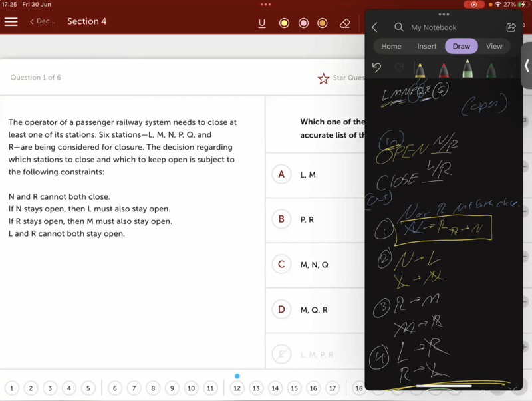Image resolution: width=532 pixels, height=401 pixels.
Task: Open the View tab
Action: point(494,46)
